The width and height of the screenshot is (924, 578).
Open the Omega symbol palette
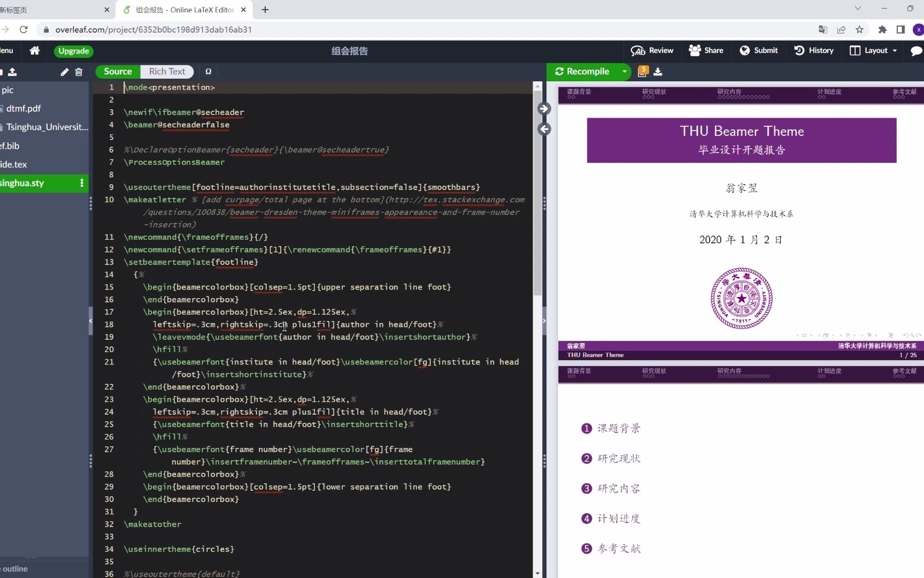209,71
